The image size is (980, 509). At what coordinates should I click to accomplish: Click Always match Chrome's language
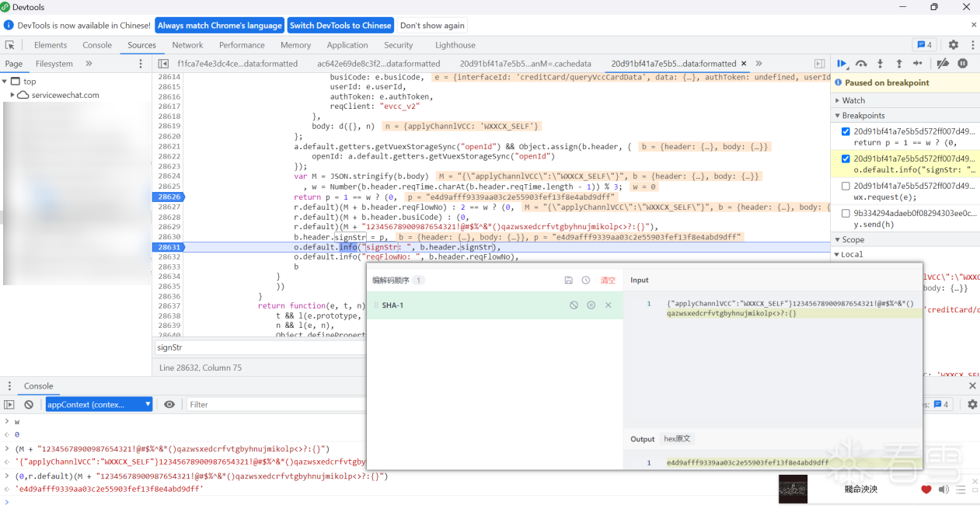coord(219,26)
